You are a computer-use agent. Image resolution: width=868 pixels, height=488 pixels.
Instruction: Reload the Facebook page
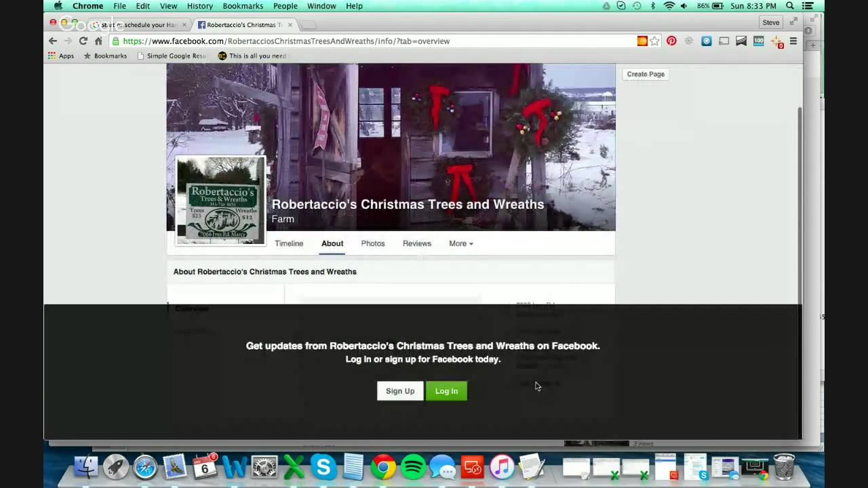tap(83, 41)
